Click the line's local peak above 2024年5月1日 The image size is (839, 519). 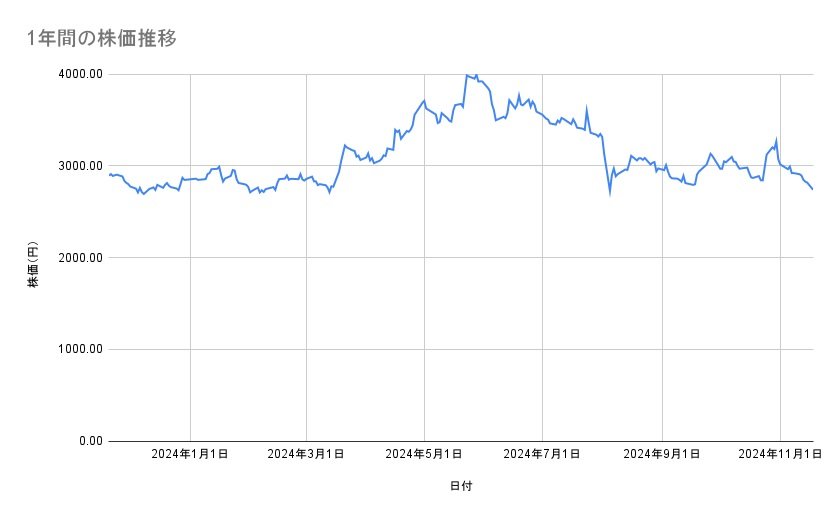click(424, 101)
